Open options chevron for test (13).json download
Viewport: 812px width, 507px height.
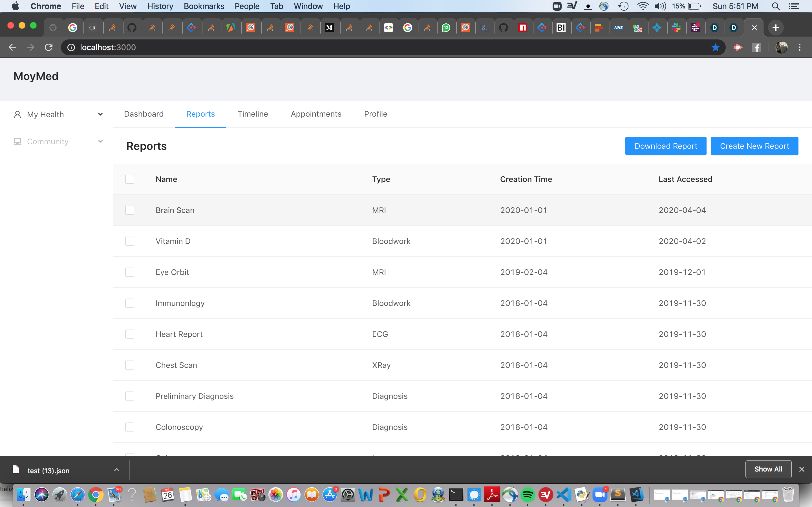point(116,470)
